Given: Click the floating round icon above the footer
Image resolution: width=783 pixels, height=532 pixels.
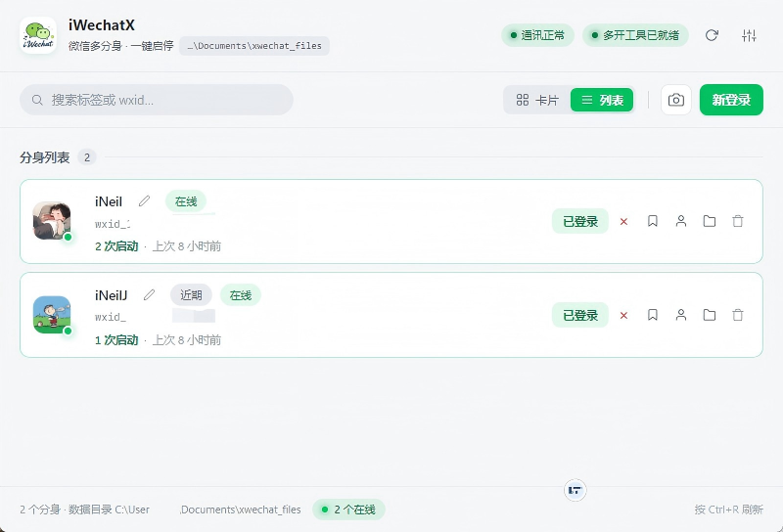Looking at the screenshot, I should coord(576,490).
